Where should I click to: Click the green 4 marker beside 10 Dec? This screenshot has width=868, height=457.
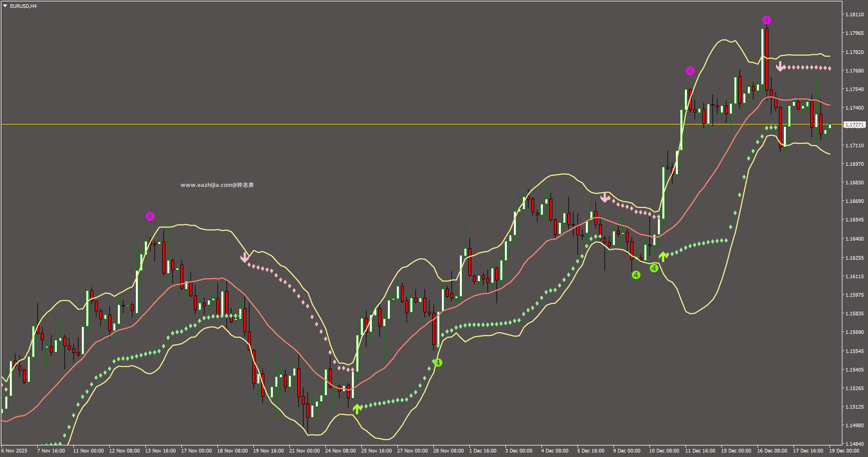click(x=654, y=268)
